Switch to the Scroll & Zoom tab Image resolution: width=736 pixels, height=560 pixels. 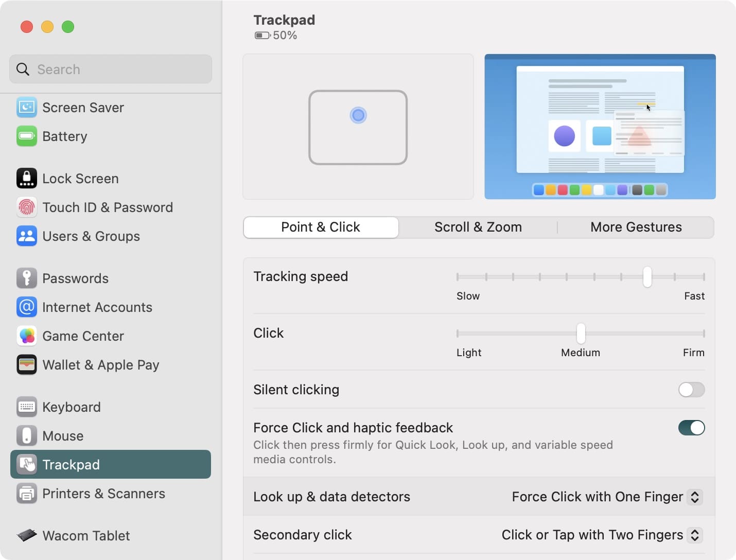point(478,227)
